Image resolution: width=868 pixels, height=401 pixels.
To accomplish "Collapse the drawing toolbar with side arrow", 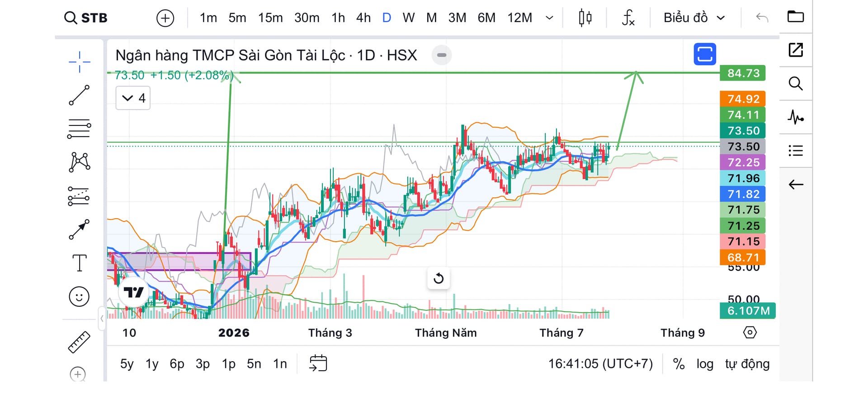I will coord(102,319).
